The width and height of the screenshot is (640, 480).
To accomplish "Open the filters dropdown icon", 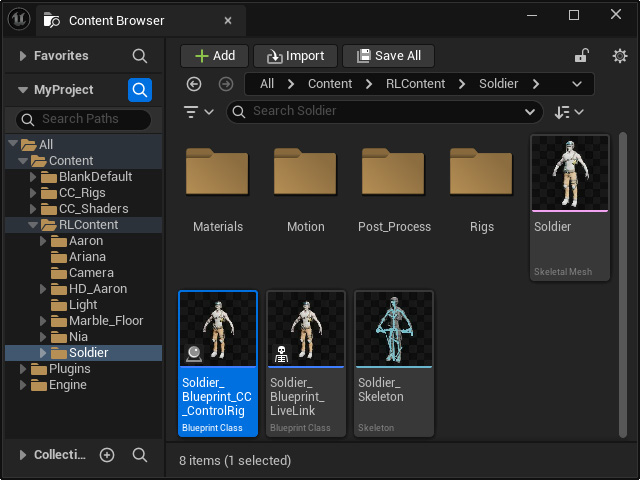I will (x=198, y=111).
